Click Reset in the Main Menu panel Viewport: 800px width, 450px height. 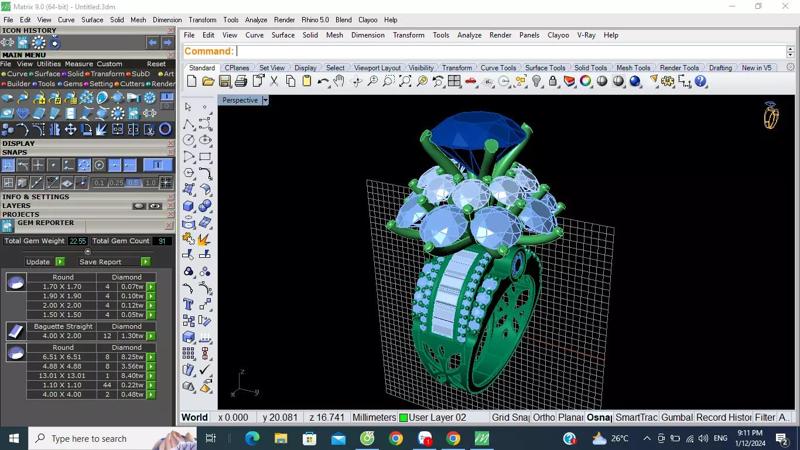click(x=156, y=64)
